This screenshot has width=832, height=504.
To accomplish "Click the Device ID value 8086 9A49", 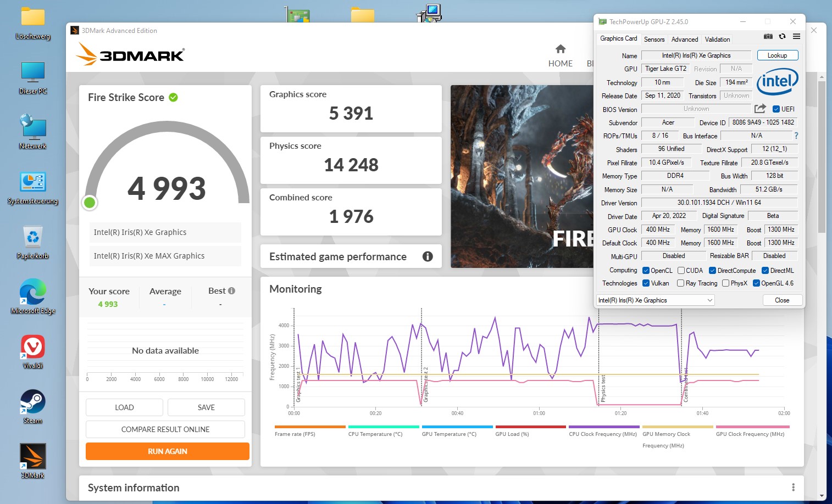I will tap(763, 122).
